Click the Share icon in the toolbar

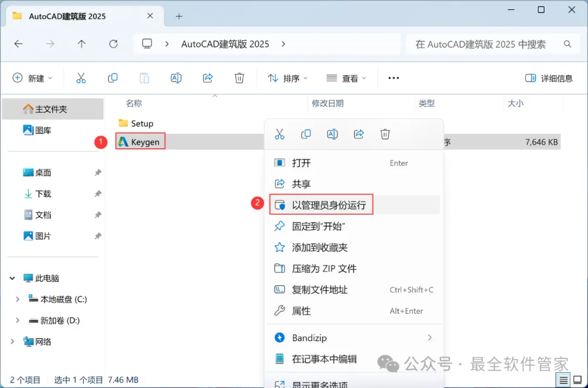click(208, 78)
